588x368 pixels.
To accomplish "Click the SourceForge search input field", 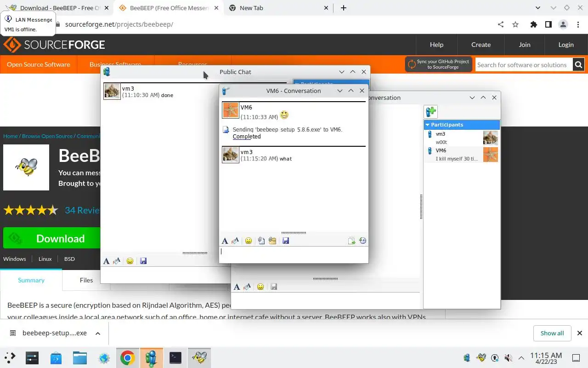I will [x=524, y=65].
